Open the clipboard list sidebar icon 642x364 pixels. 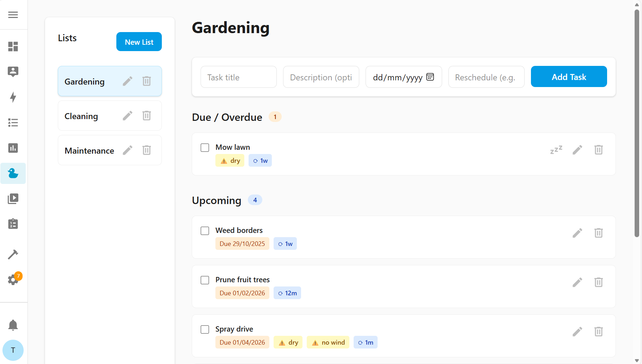pyautogui.click(x=13, y=224)
